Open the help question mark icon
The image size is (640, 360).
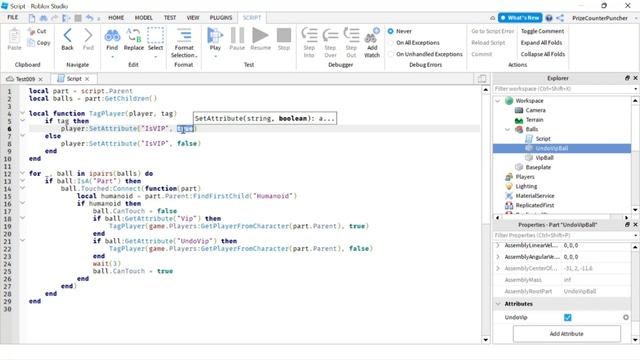tap(549, 18)
